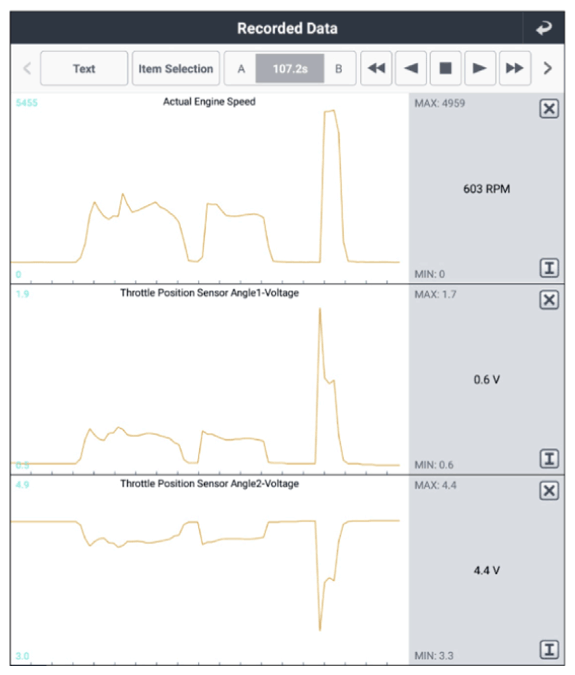Expand toolbar with the right chevron
Viewport: 575px width, 675px height.
[548, 68]
